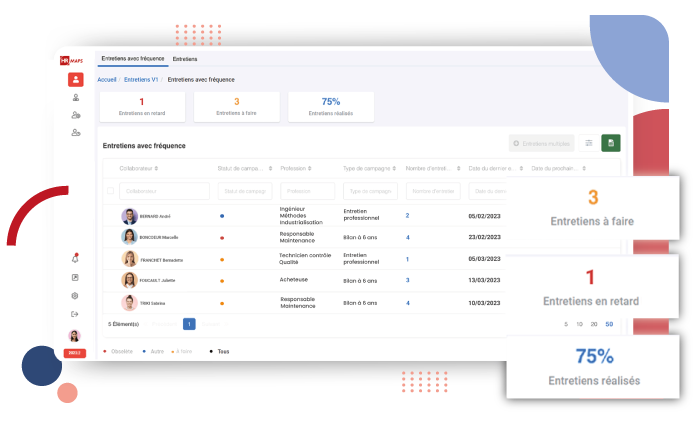Sort by the Type de campagne column

369,168
